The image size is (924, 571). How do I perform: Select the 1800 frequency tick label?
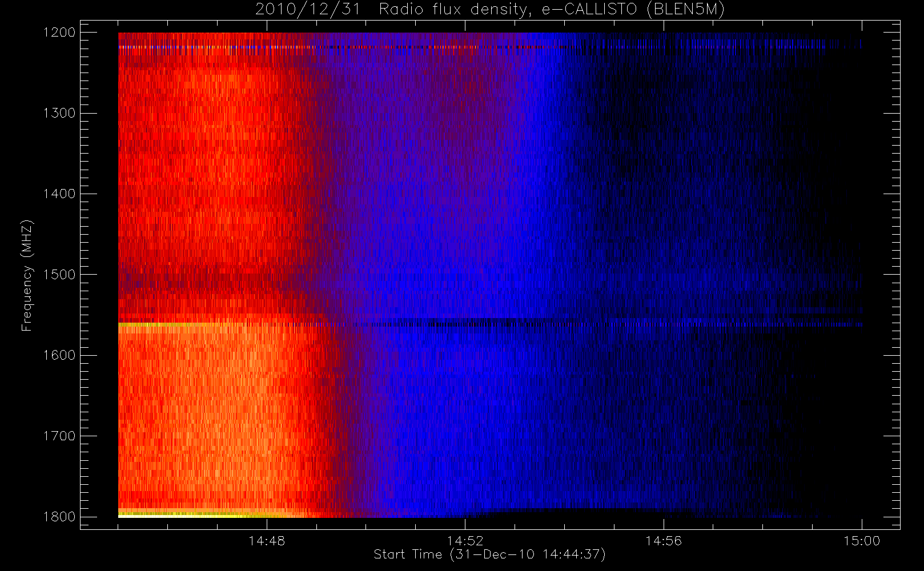tap(60, 517)
